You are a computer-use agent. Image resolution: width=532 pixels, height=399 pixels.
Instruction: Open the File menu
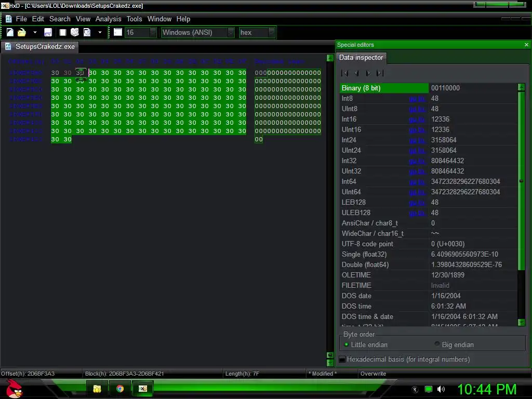21,19
